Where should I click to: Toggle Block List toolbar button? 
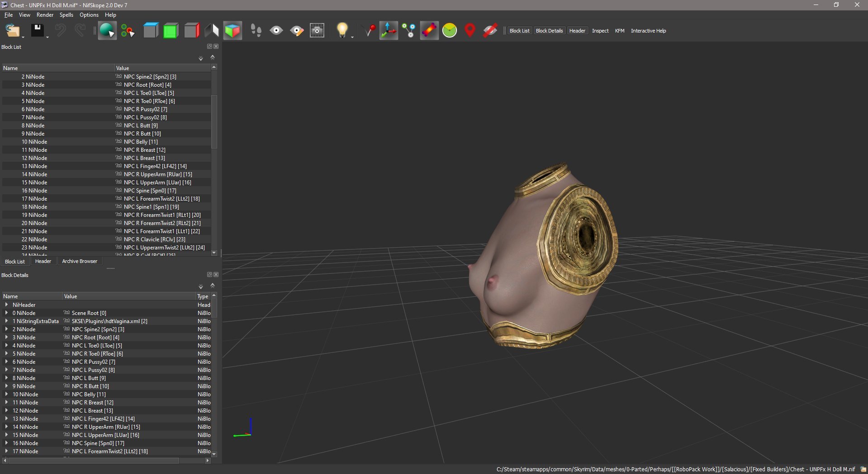pyautogui.click(x=519, y=31)
